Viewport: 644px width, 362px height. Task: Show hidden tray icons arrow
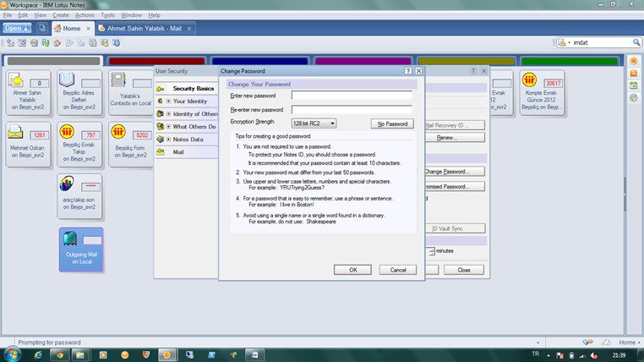548,355
